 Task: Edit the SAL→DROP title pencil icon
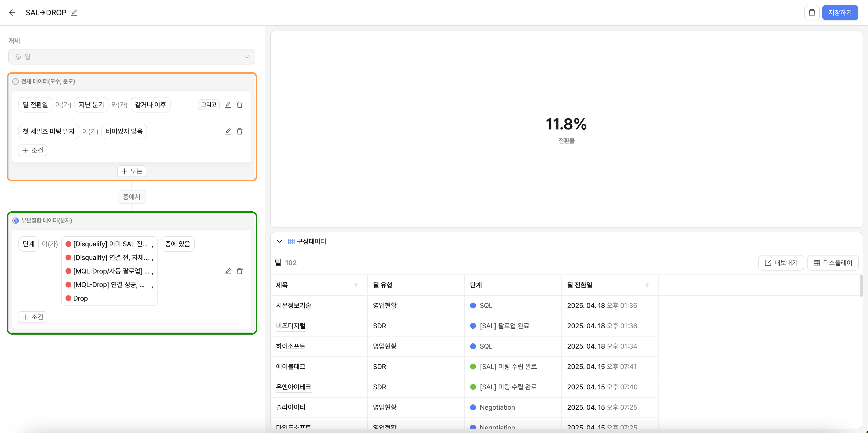[x=74, y=13]
